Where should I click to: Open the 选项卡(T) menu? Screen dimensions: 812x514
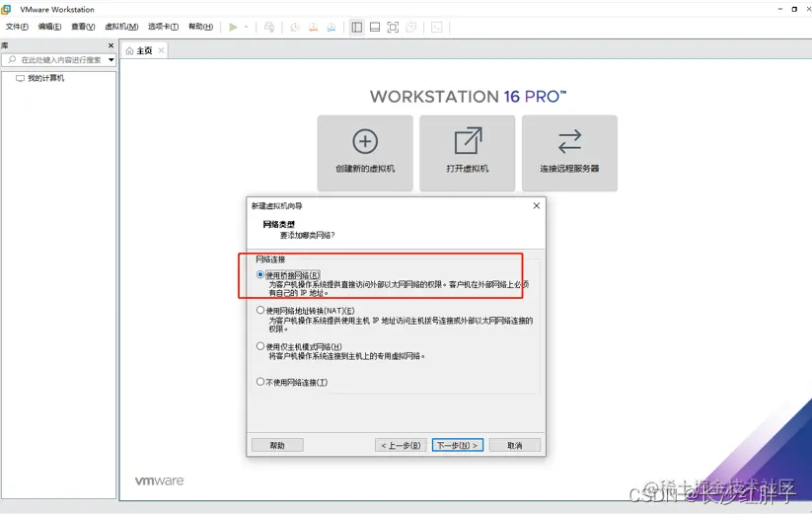(x=163, y=27)
